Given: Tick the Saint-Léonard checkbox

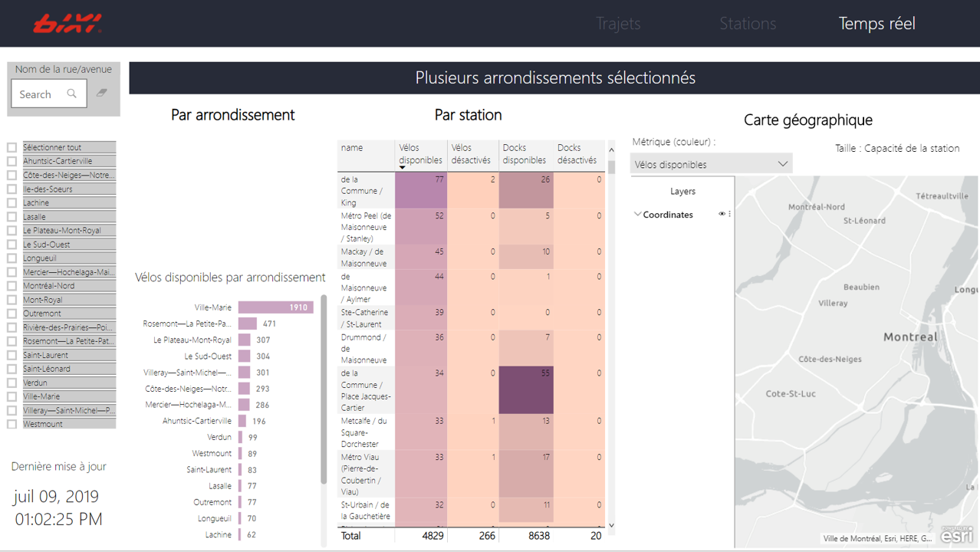Looking at the screenshot, I should (12, 369).
